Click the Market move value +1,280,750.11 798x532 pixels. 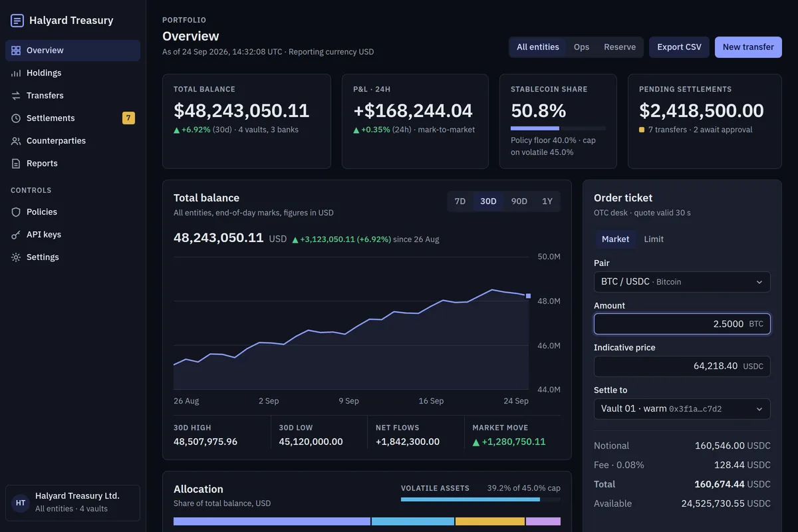[509, 442]
